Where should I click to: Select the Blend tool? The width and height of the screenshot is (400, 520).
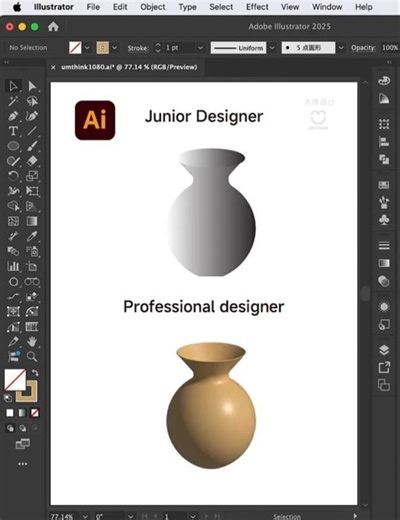tap(13, 251)
